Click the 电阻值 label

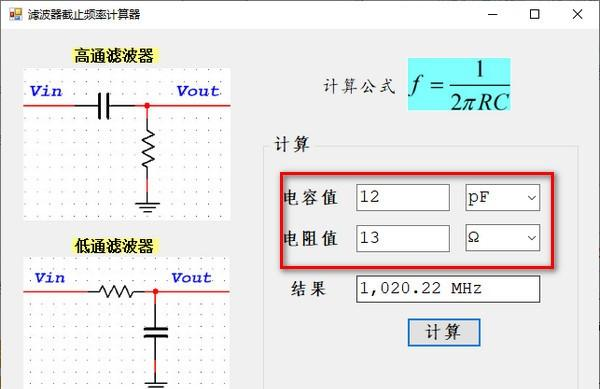[310, 238]
